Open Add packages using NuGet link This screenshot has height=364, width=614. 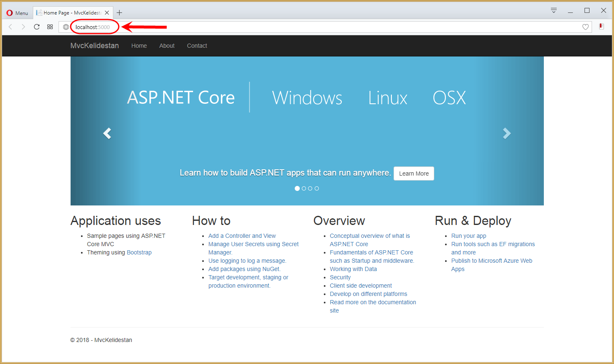pyautogui.click(x=245, y=269)
